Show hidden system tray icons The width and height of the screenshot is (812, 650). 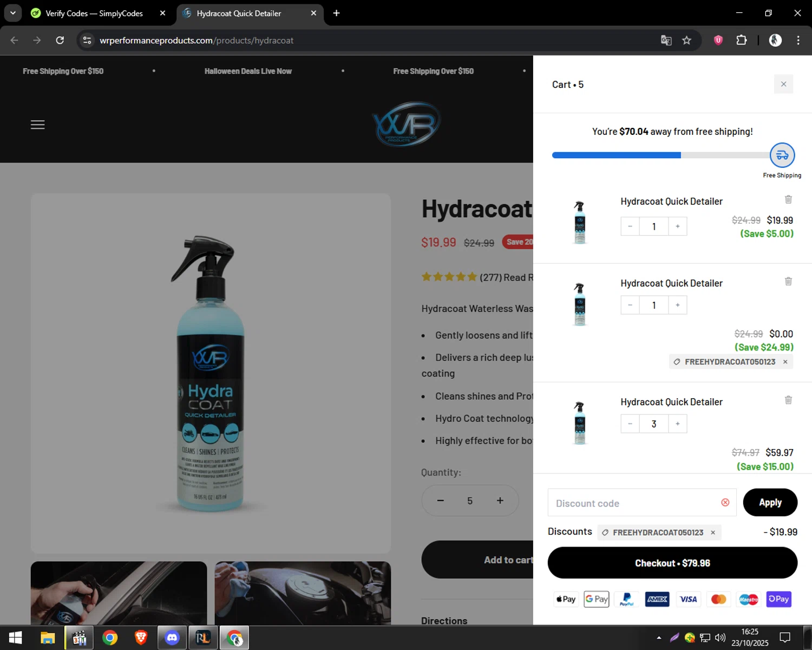(x=659, y=638)
